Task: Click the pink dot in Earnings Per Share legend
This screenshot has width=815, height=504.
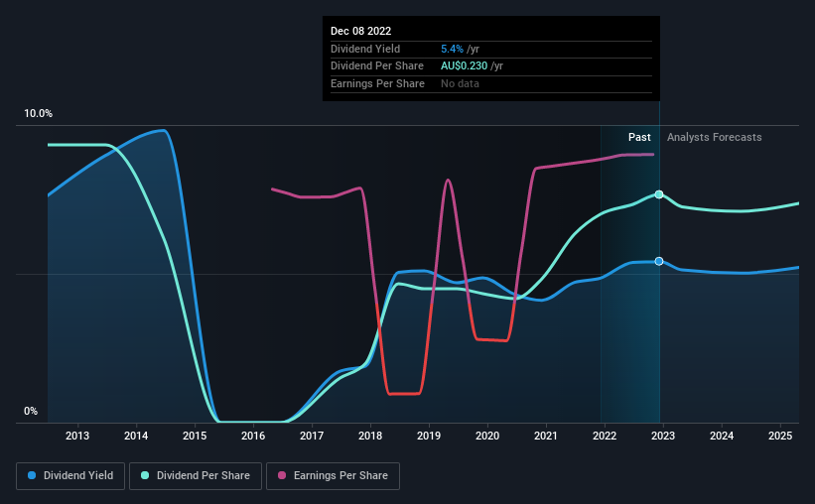Action: (x=282, y=475)
